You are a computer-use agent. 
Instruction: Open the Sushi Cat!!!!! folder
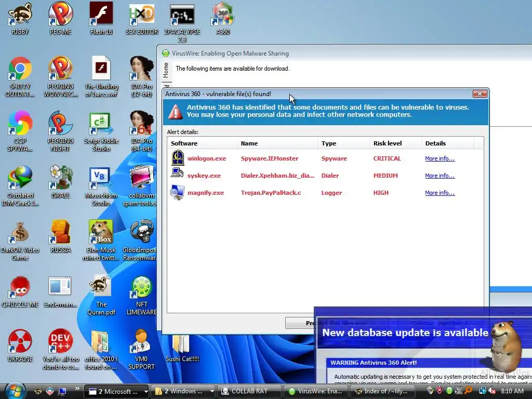point(182,349)
